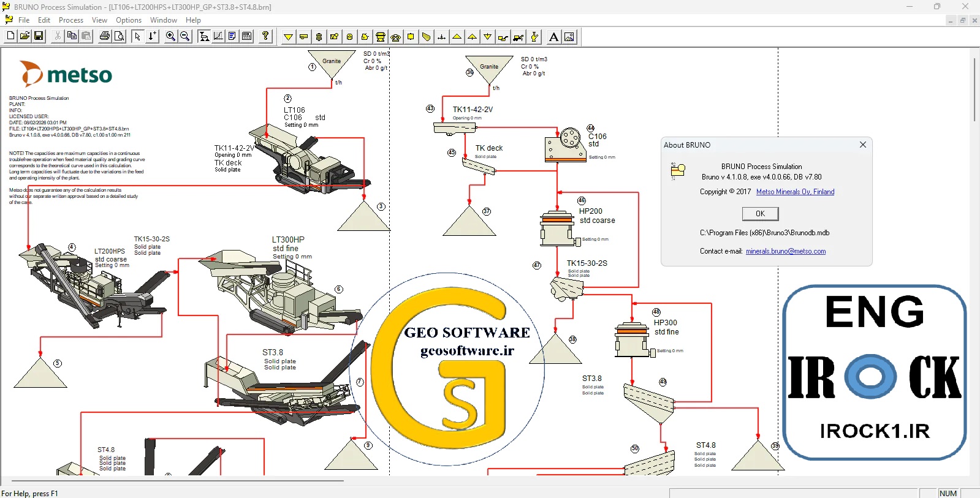The image size is (980, 498).
Task: Activate the arrow selection pointer tool
Action: 138,36
